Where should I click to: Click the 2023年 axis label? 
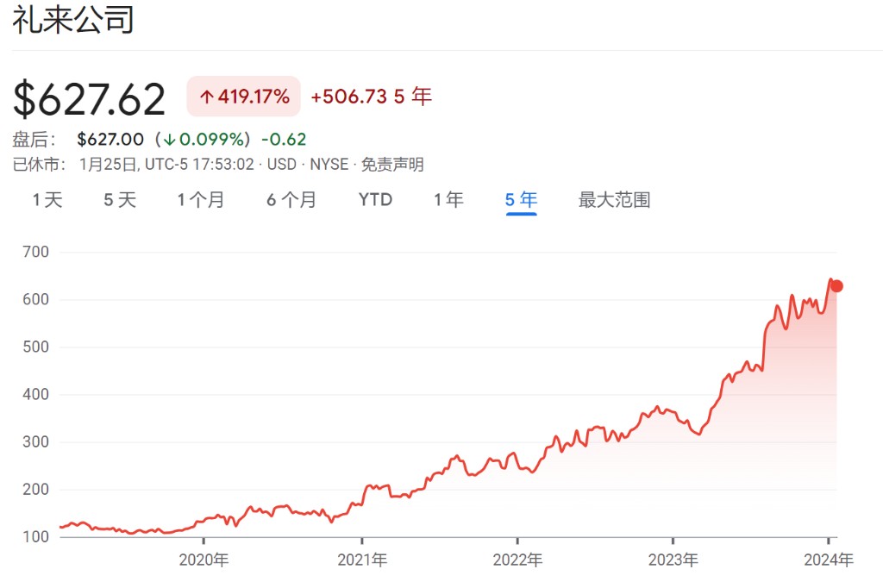tap(673, 560)
